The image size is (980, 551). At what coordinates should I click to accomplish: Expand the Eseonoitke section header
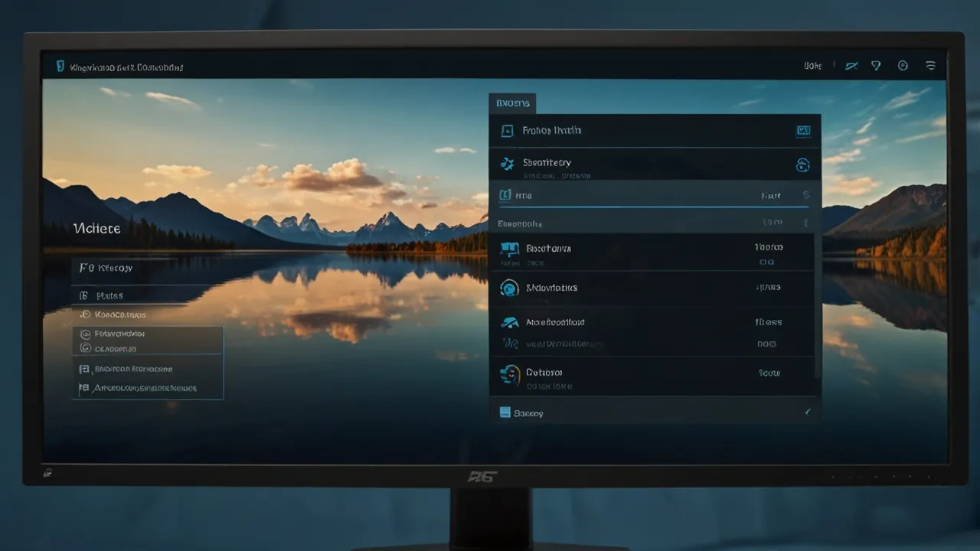(520, 223)
